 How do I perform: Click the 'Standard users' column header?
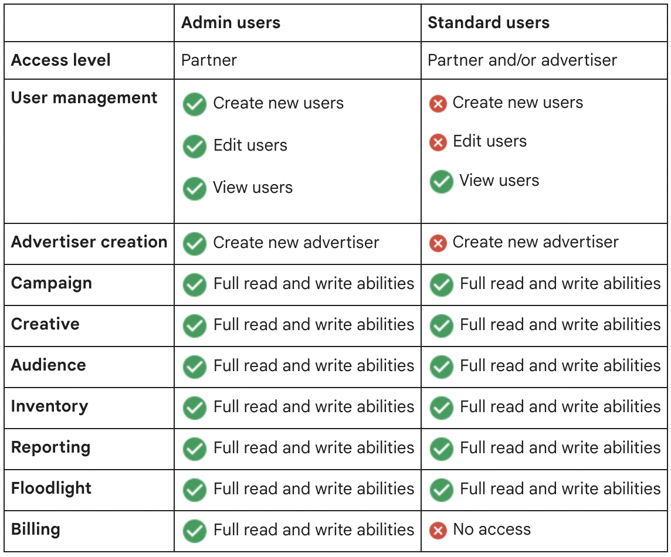(x=490, y=22)
